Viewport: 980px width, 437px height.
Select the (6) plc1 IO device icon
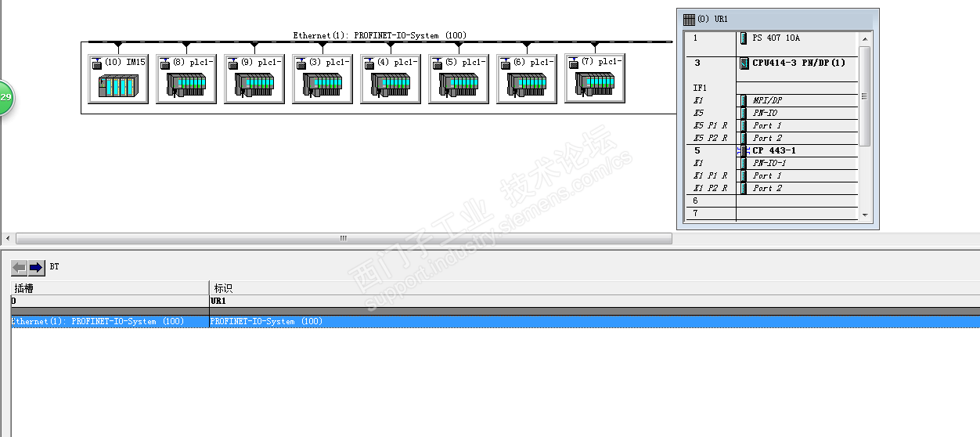pos(527,78)
